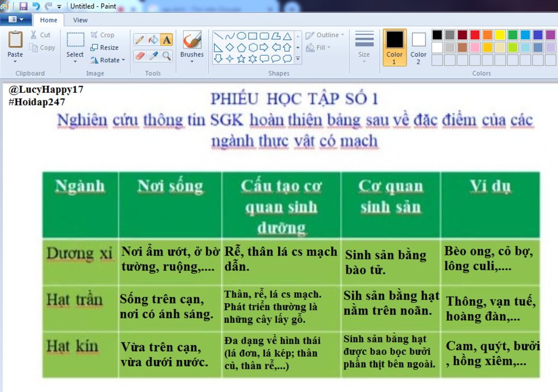Choose the Diamond shape
Viewport: 558px width, 392px height.
tap(230, 47)
